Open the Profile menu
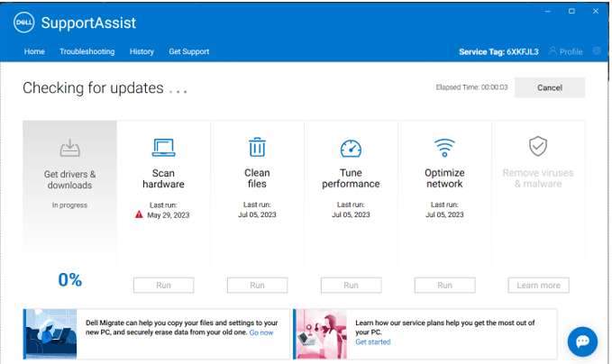The image size is (612, 364). tap(566, 51)
